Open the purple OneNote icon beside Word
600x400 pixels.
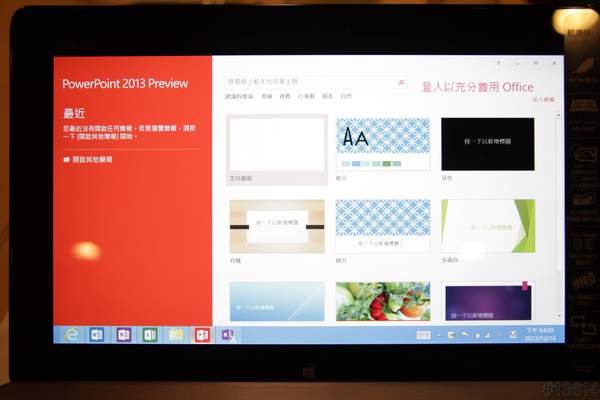coord(124,335)
